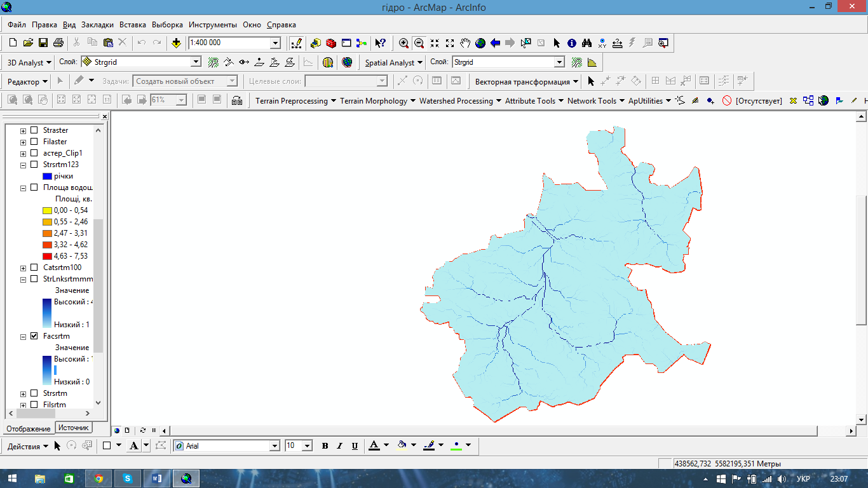Open the ArcToolbox window
868x488 pixels.
click(330, 43)
